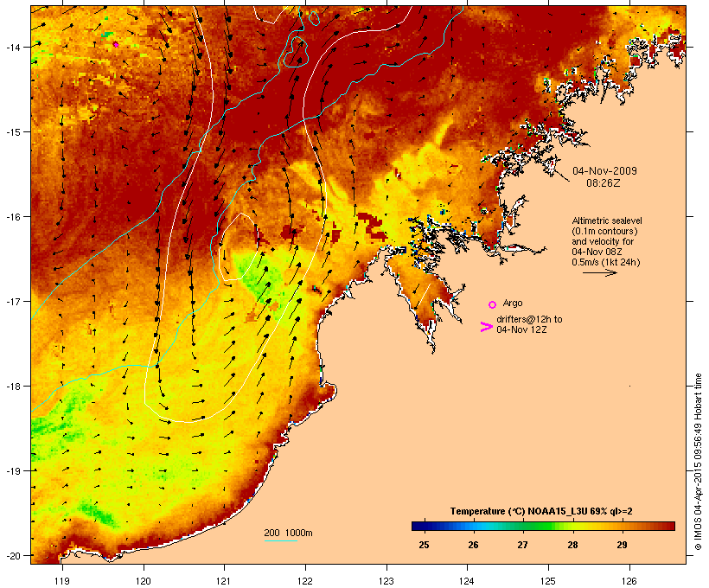Click the magenta Argo float marker near -14 latitude
The height and width of the screenshot is (588, 709).
click(x=116, y=44)
